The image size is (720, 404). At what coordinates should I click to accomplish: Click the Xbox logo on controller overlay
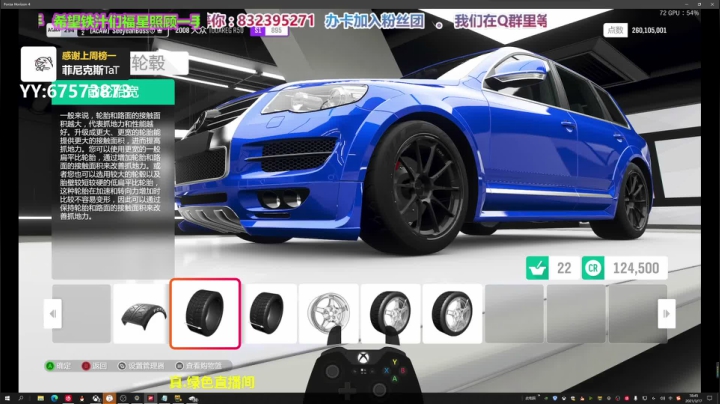coord(363,358)
